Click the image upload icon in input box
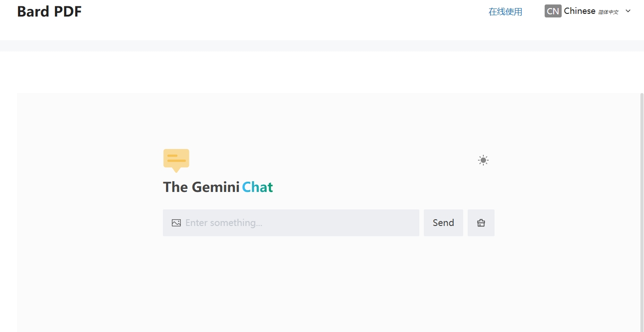This screenshot has width=644, height=332. (176, 223)
